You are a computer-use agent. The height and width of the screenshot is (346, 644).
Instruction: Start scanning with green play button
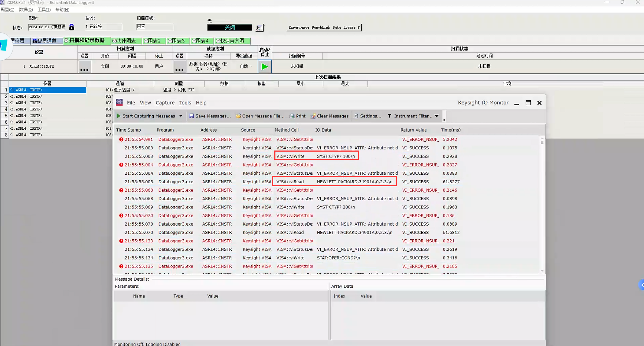pyautogui.click(x=265, y=67)
